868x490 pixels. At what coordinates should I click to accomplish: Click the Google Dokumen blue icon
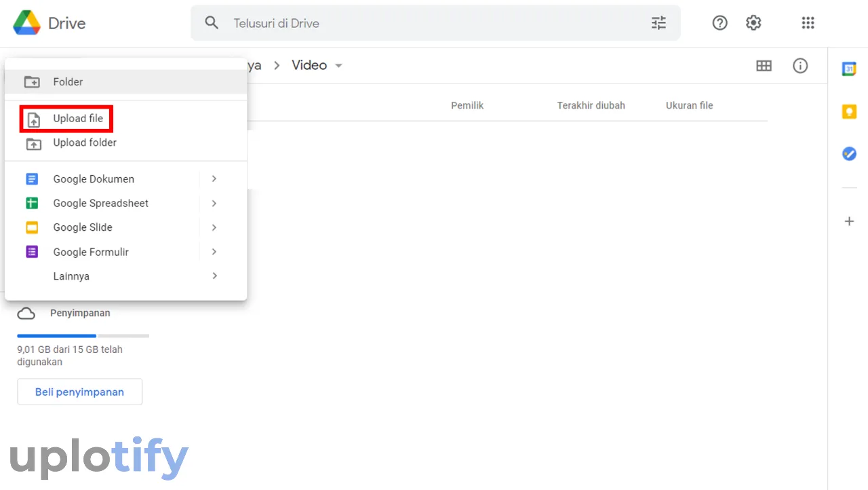pos(32,179)
